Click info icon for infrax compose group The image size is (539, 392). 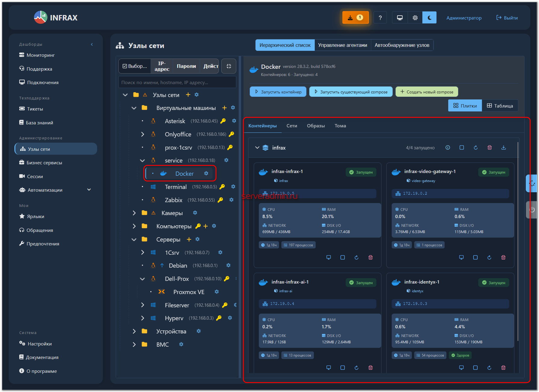(448, 147)
